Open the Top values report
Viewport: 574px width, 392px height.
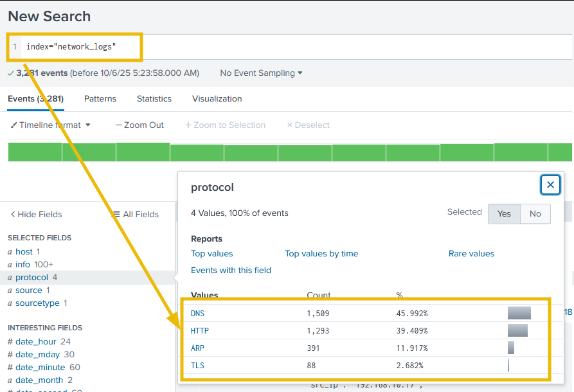point(211,254)
